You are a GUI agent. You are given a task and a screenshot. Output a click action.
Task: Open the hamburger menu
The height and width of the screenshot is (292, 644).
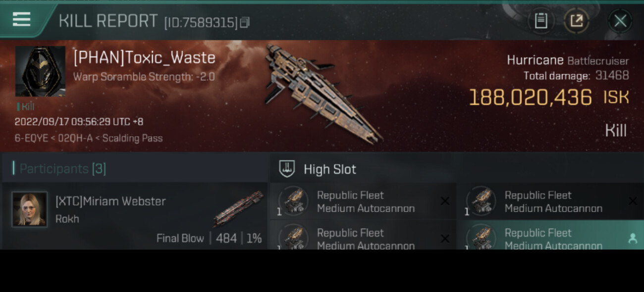coord(21,20)
